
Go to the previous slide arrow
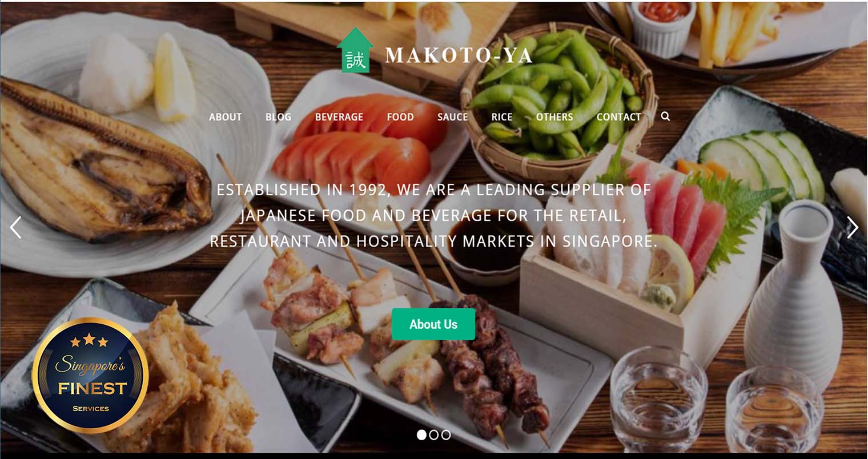(15, 227)
